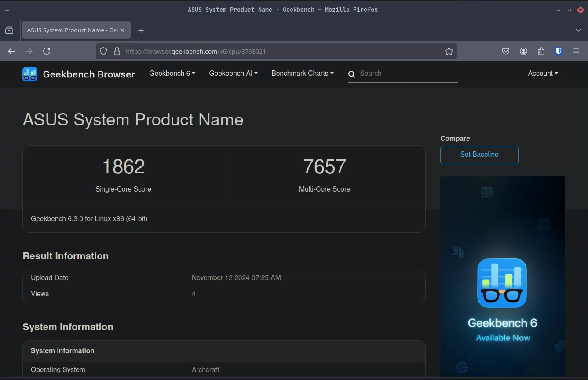Expand the Geekbench 6 dropdown
This screenshot has width=588, height=380.
[x=172, y=74]
